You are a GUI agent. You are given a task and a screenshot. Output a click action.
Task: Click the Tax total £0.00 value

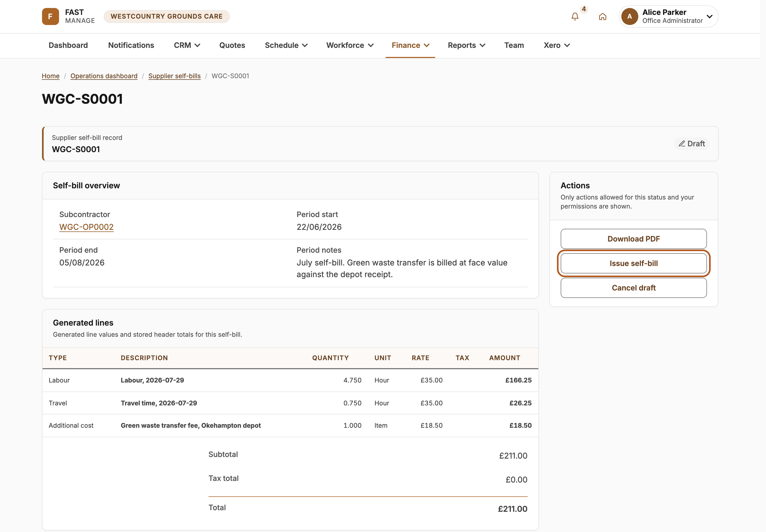click(516, 480)
